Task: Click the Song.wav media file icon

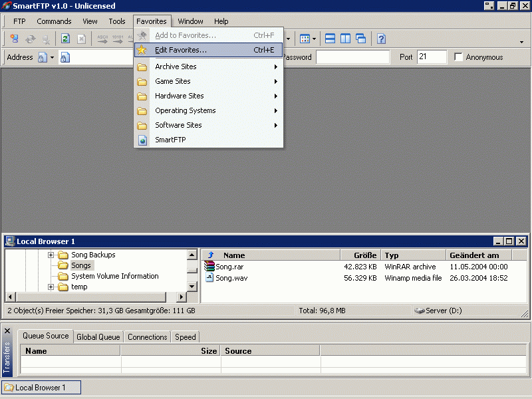Action: point(209,278)
